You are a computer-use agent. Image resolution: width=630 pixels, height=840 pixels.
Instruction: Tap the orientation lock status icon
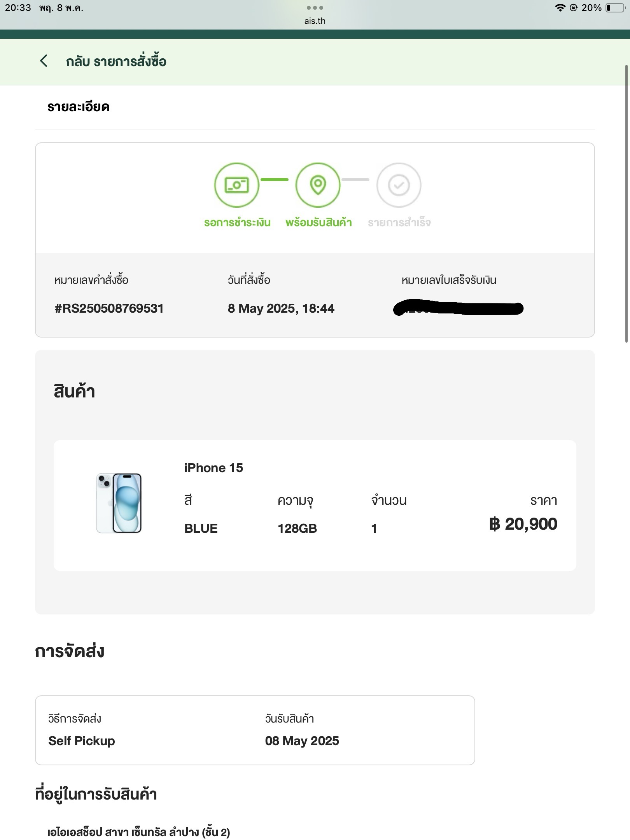[x=573, y=8]
